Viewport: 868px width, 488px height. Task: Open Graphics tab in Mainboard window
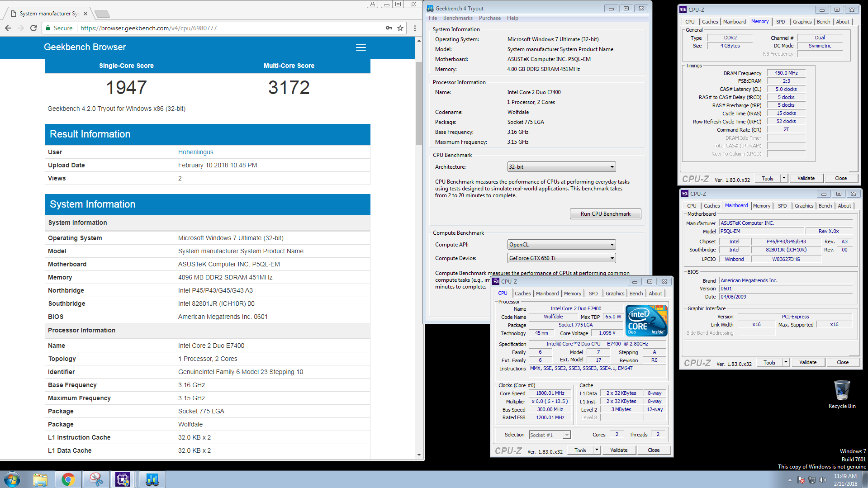tap(804, 206)
